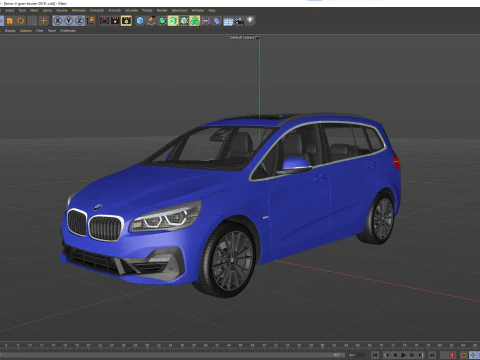Viewport: 480px width, 360px height.
Task: Open the Window menu
Action: click(198, 10)
